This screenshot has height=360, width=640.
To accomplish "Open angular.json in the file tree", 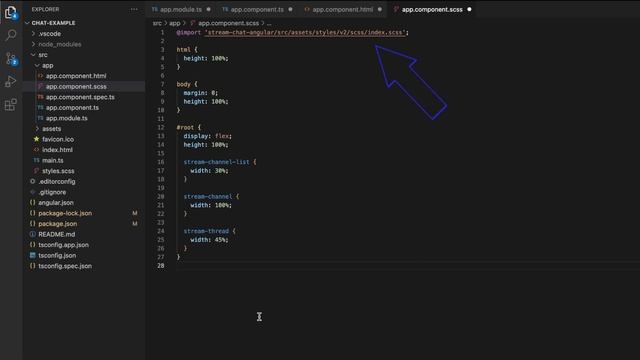I will pos(56,203).
